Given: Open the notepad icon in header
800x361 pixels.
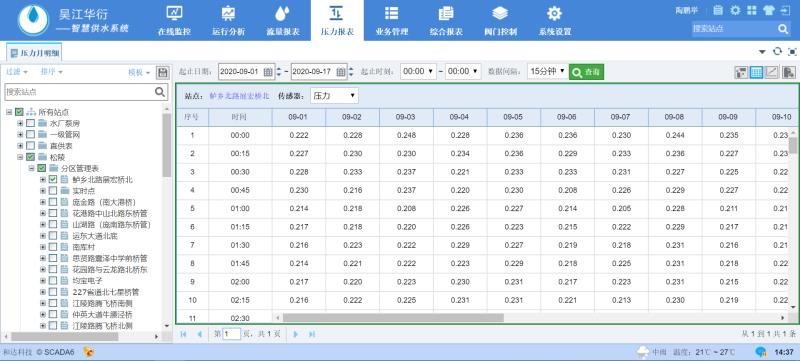Looking at the screenshot, I should coord(718,10).
